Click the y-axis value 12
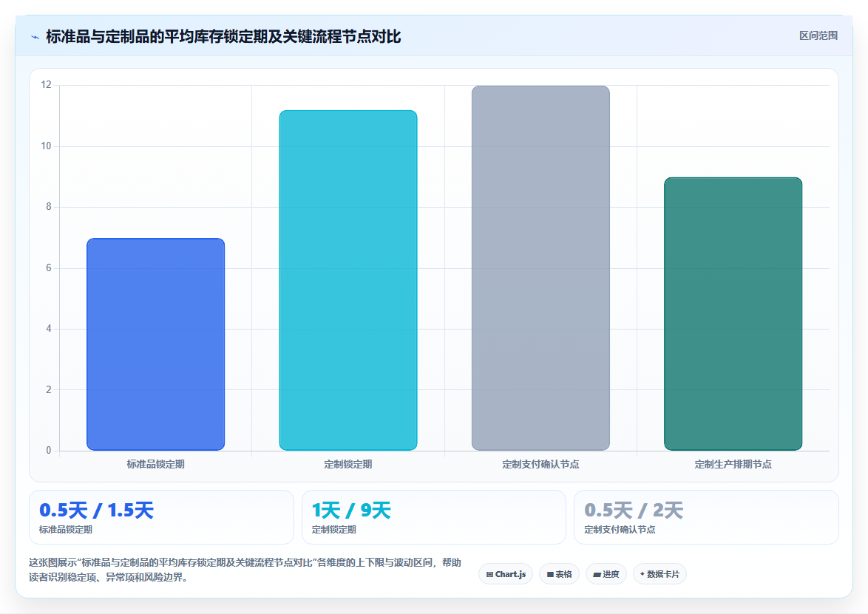 (46, 85)
